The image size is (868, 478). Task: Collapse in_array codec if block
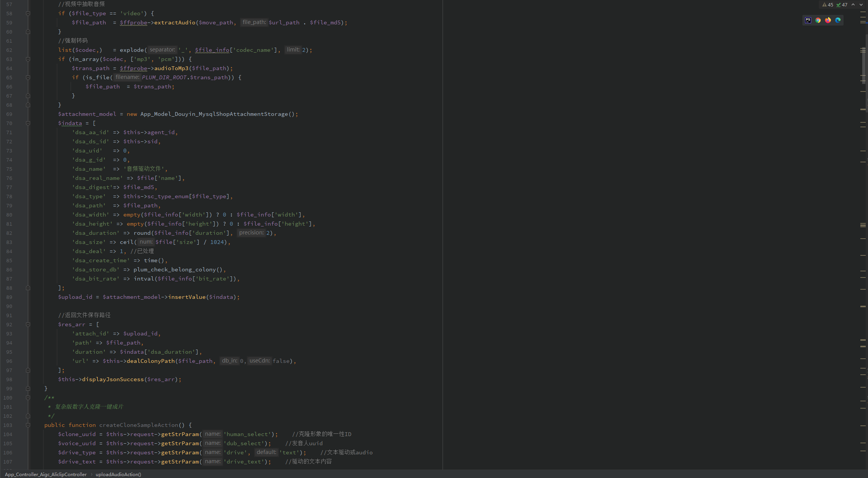[x=28, y=59]
